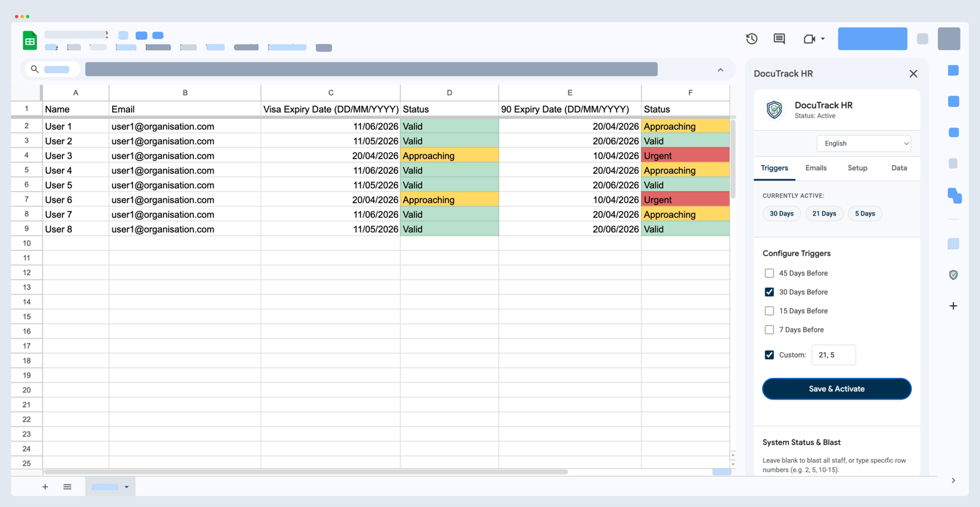The height and width of the screenshot is (507, 980).
Task: Click the red Urgent cell for User 3
Action: pos(685,156)
